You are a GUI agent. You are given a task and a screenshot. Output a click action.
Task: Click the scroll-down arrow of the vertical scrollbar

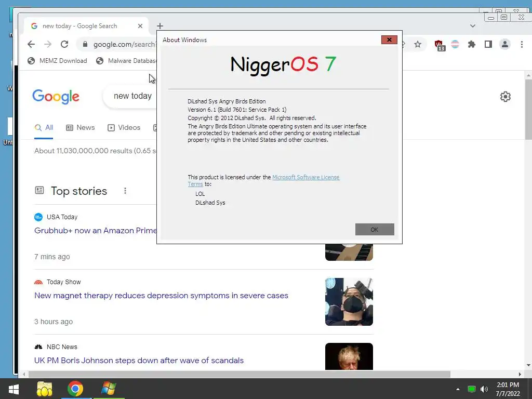(528, 365)
